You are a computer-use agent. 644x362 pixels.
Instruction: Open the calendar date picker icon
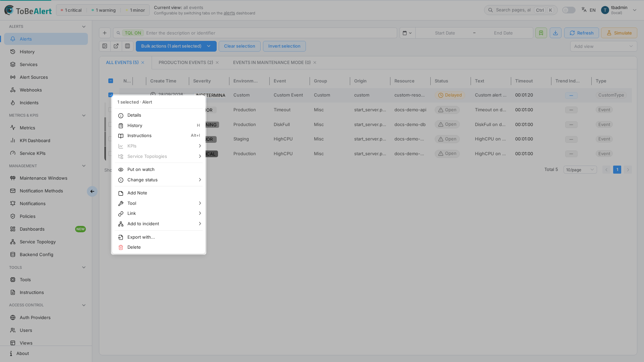coord(407,33)
